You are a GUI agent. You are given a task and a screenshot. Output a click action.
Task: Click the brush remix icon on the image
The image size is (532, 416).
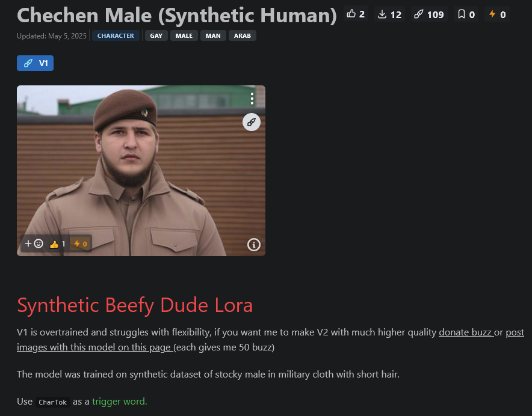pos(252,122)
